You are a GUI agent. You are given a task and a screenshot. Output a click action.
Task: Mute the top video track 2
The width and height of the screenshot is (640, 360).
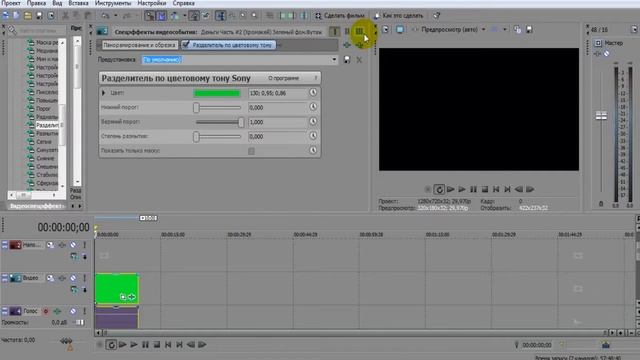(x=73, y=245)
